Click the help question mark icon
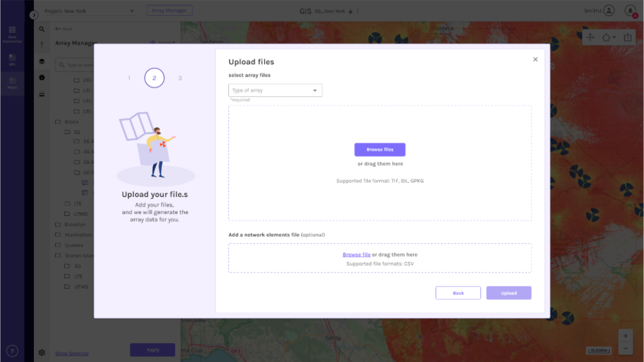 (12, 351)
